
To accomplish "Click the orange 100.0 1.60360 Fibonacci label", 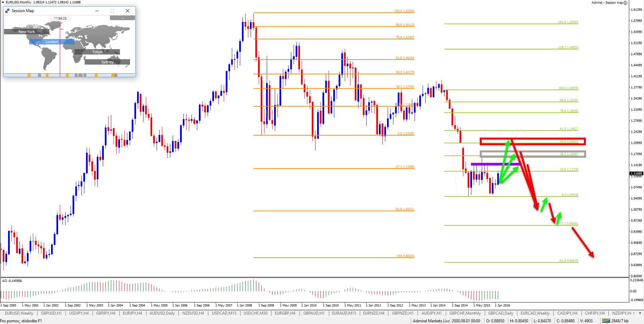I will (x=404, y=11).
